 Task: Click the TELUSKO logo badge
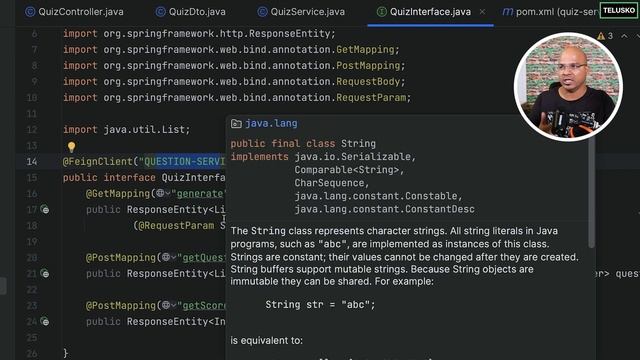pyautogui.click(x=619, y=10)
